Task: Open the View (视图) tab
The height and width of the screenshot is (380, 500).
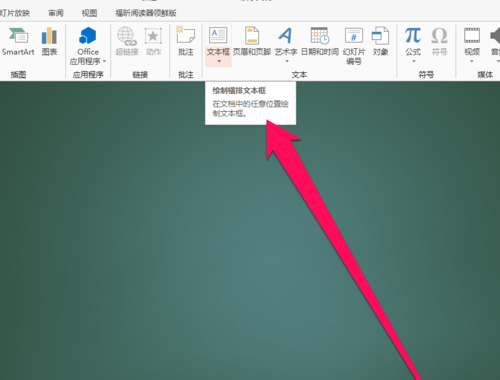Action: [x=89, y=13]
